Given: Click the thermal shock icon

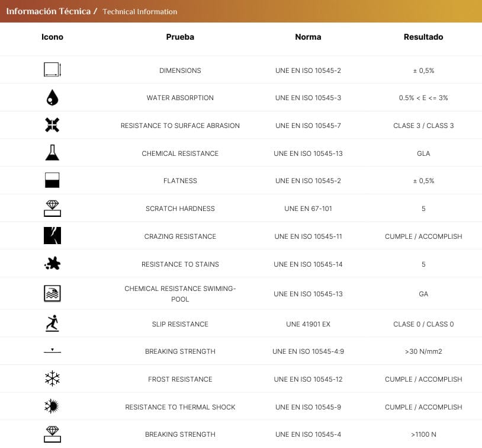Looking at the screenshot, I should click(x=52, y=407).
